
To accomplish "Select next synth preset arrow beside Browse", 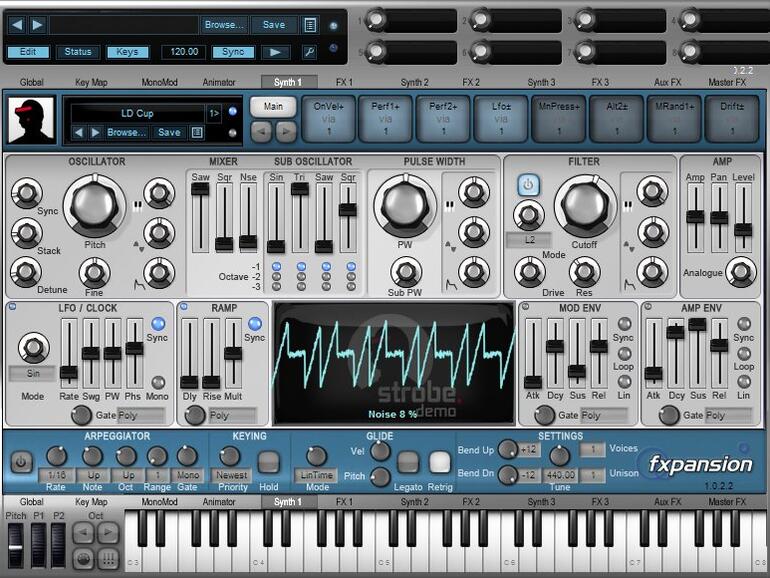I will click(96, 132).
